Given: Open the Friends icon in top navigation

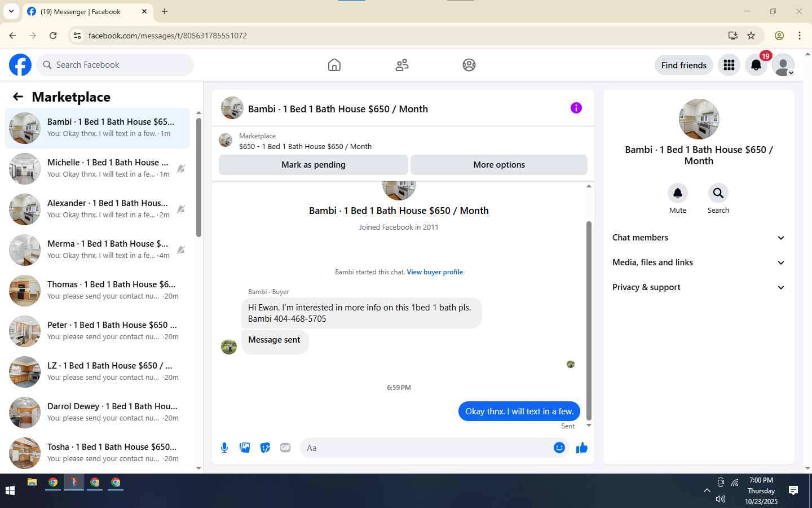Looking at the screenshot, I should 402,65.
